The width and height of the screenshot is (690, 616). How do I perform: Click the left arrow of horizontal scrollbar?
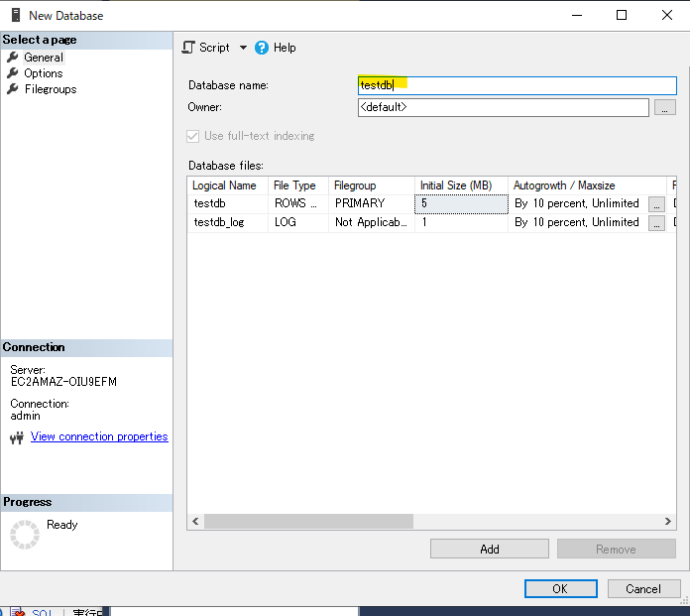click(196, 522)
